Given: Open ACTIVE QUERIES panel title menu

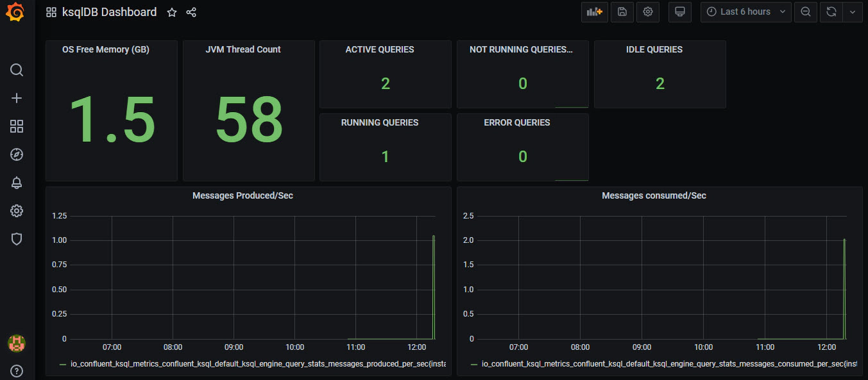Looking at the screenshot, I should pyautogui.click(x=380, y=49).
